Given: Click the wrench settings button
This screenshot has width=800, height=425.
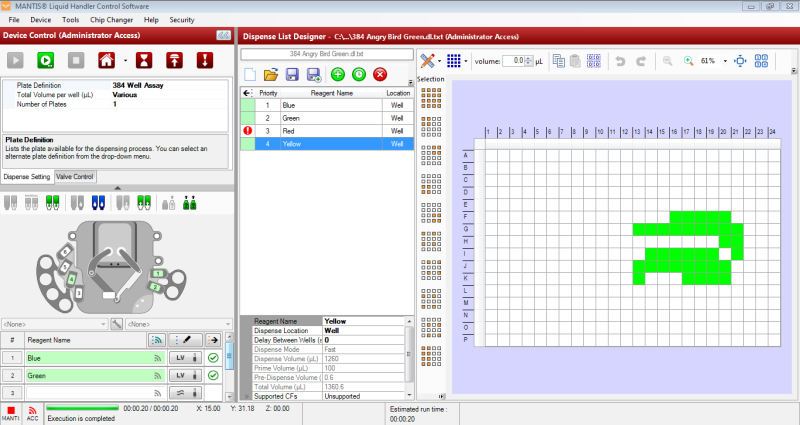Looking at the screenshot, I should (x=116, y=324).
